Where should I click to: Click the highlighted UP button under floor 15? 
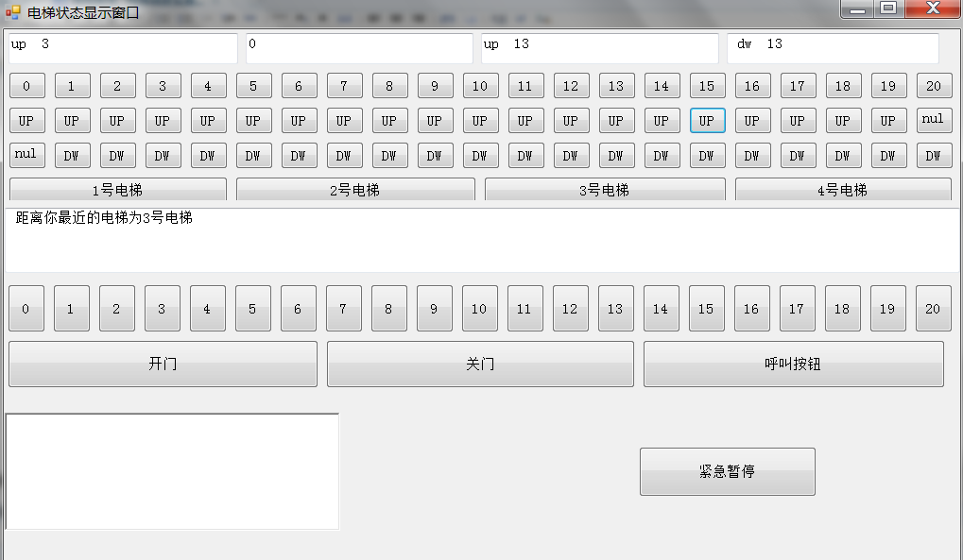point(708,121)
